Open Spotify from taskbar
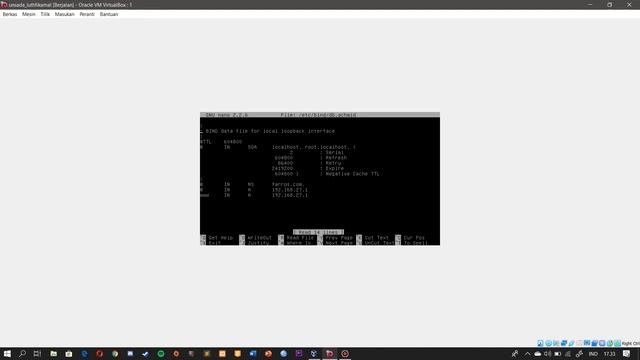 click(x=161, y=353)
